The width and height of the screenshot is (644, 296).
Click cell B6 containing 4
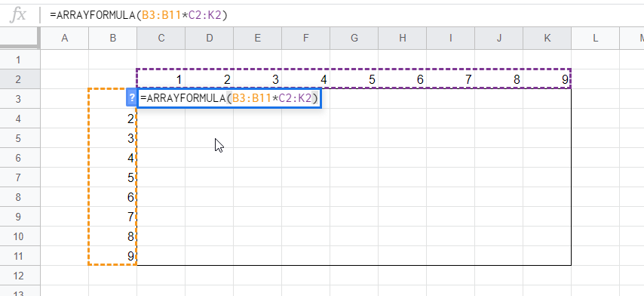point(112,158)
